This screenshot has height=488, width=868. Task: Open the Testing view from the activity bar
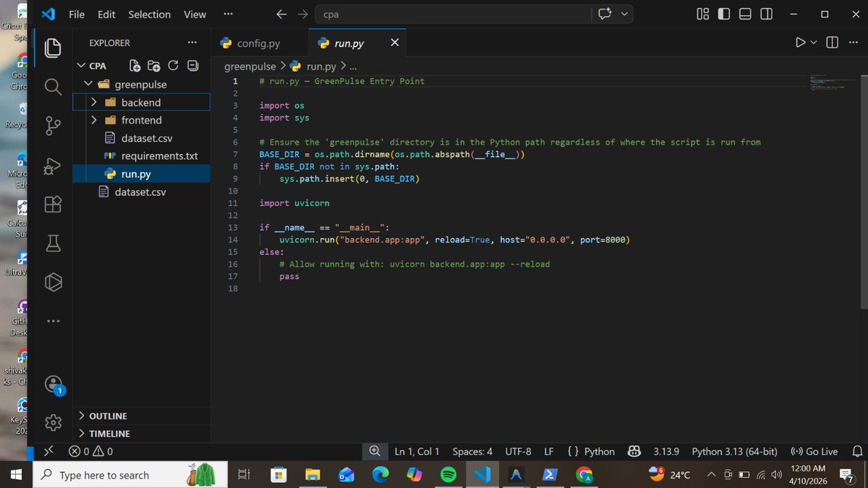click(52, 243)
